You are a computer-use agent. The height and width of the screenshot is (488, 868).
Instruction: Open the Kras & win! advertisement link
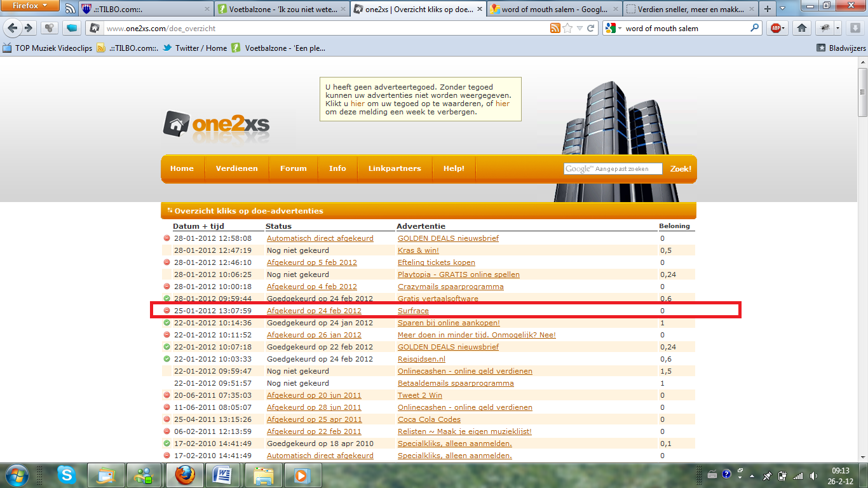(x=418, y=250)
